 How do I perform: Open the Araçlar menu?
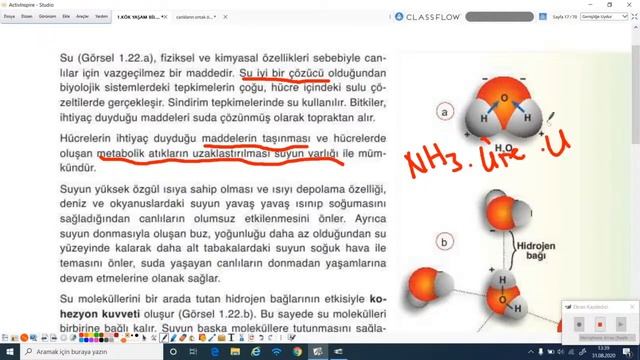(x=82, y=17)
